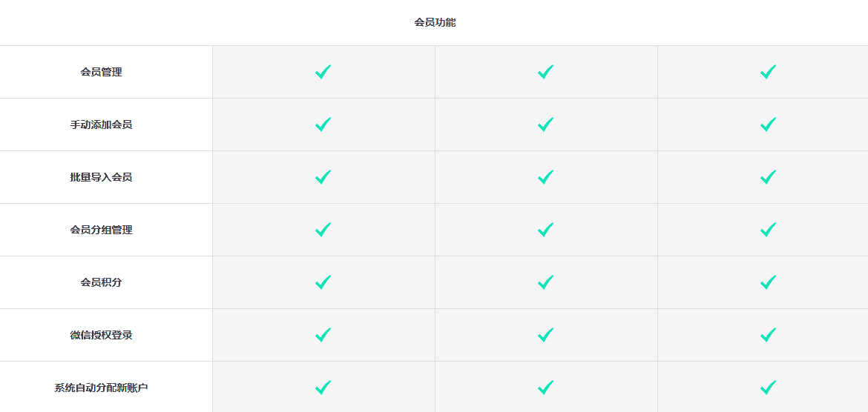Viewport: 868px width, 412px height.
Task: Select the 会员功能 section header
Action: (x=435, y=23)
